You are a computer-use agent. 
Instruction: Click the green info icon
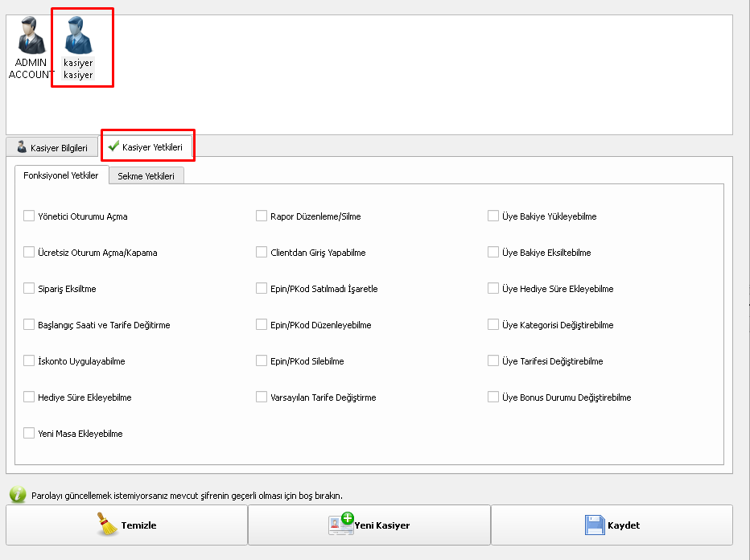point(17,495)
